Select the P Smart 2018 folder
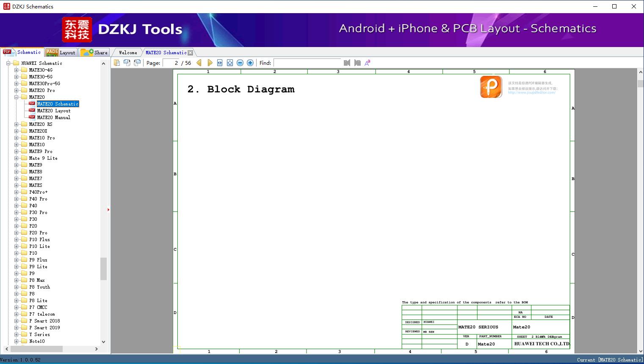The image size is (644, 364). pos(44,321)
